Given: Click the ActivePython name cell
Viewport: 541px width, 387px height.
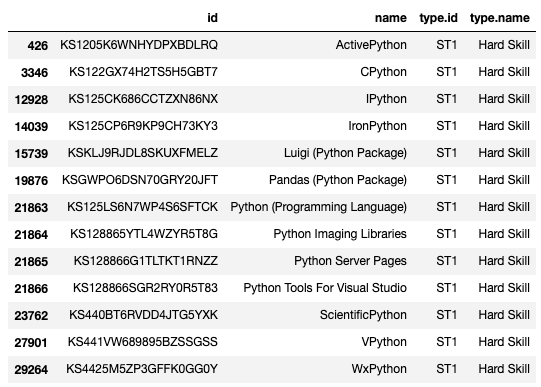Looking at the screenshot, I should (x=371, y=45).
